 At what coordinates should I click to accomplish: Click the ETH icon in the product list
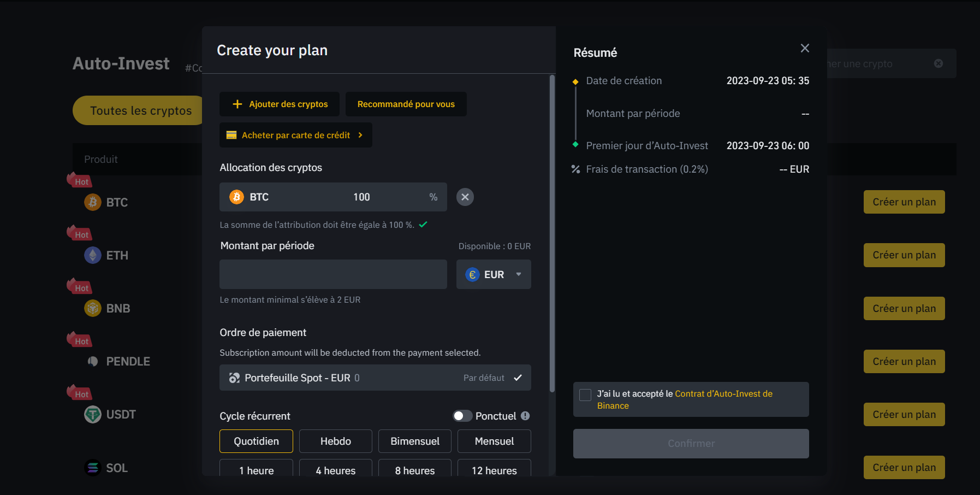[92, 255]
